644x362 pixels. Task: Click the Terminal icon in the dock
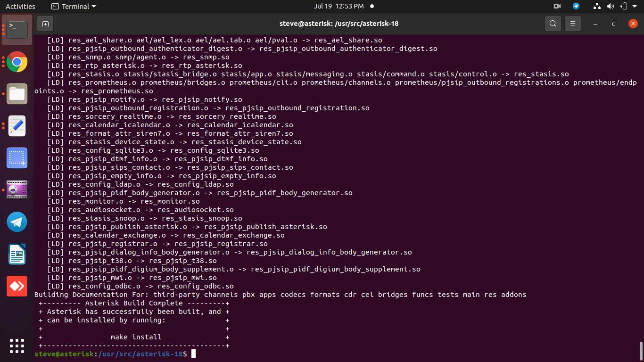[17, 30]
